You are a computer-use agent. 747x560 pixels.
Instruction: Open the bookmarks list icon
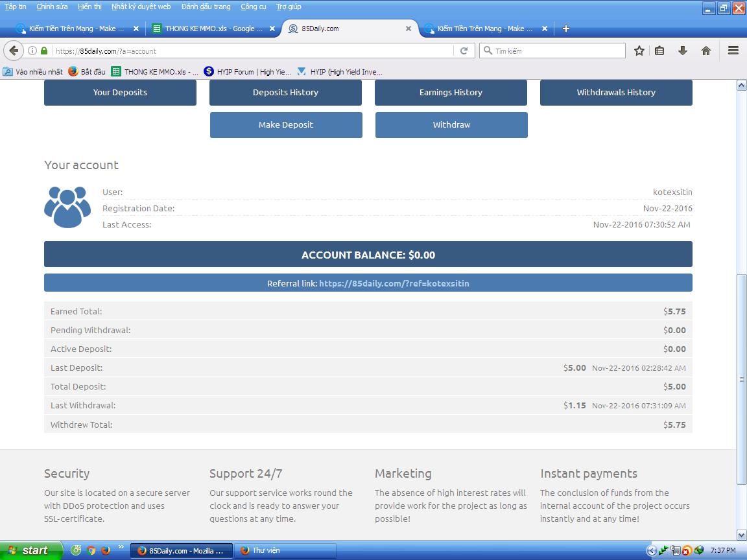[x=660, y=51]
